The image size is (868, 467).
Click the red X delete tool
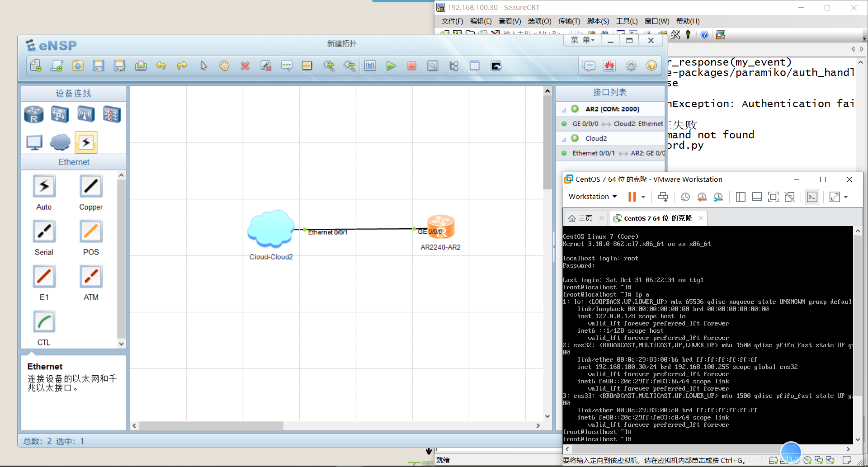point(245,66)
